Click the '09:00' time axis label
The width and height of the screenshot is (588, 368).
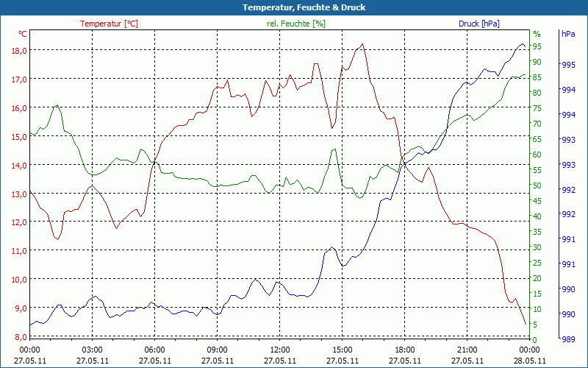218,350
